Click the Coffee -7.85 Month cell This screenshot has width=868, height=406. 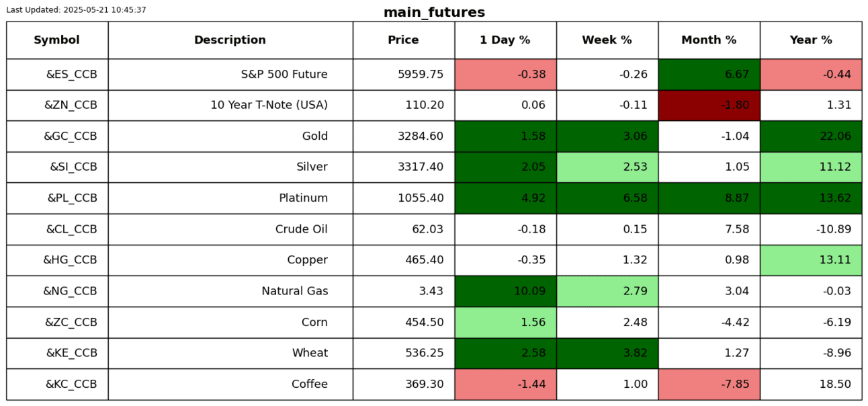point(709,384)
